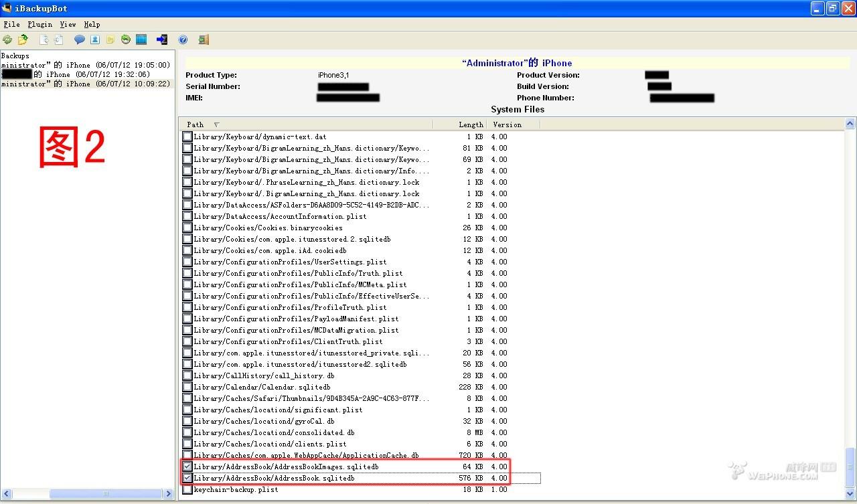Check the UserSettings.plist checkbox
The height and width of the screenshot is (504, 857).
[x=187, y=262]
